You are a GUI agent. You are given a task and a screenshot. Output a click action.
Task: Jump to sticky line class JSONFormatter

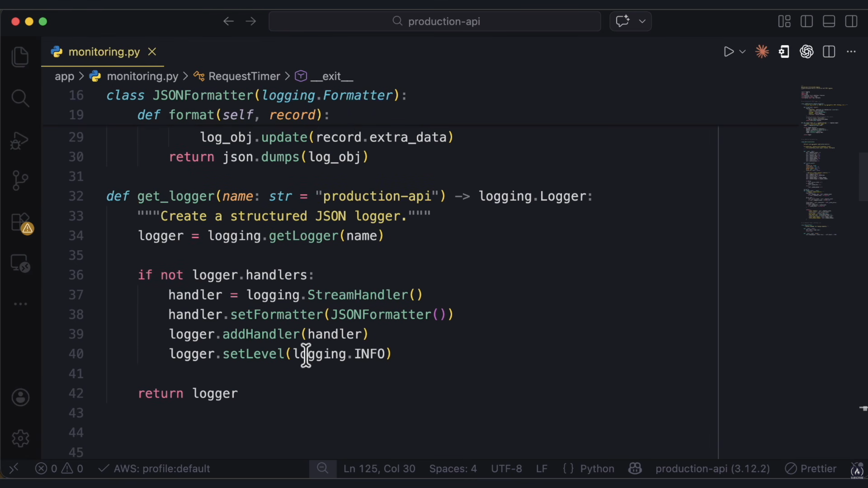click(256, 95)
